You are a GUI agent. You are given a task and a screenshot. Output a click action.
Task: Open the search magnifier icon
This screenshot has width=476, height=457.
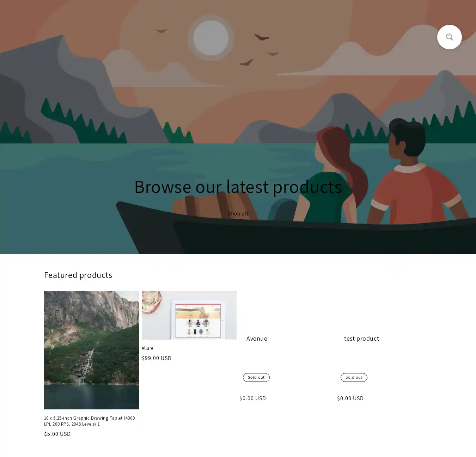[449, 37]
